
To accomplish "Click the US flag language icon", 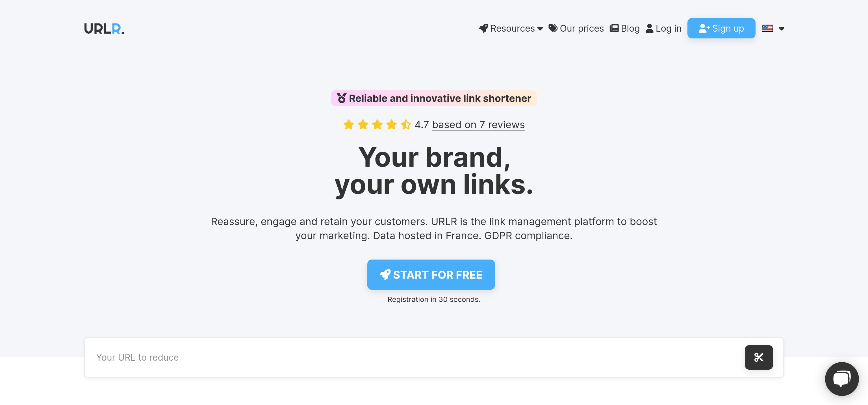I will (x=767, y=28).
